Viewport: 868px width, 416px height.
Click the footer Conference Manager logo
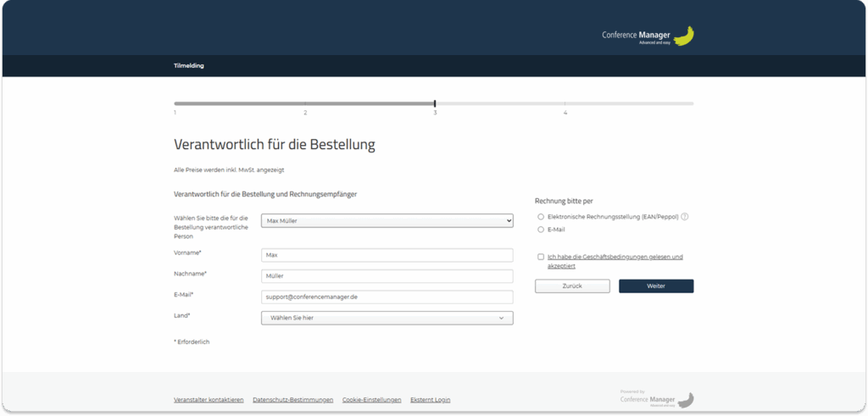[657, 399]
